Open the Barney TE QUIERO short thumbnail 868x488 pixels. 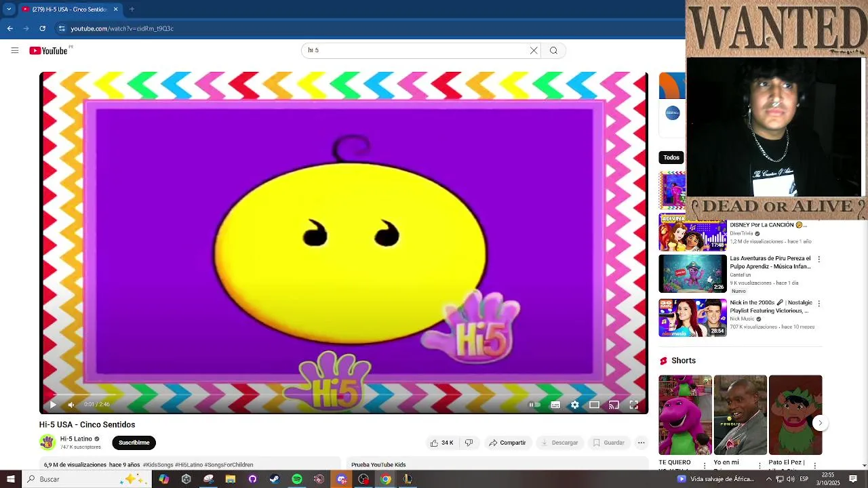tap(685, 415)
